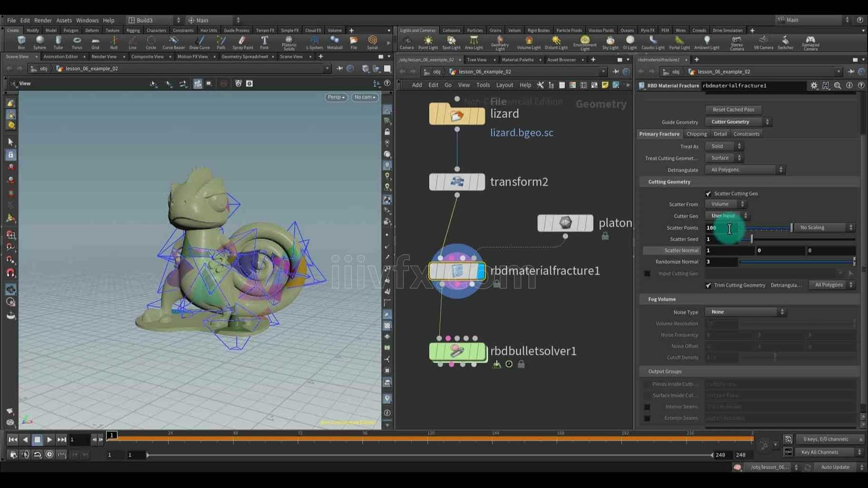Select the Curve Bezier shelf tool

[174, 43]
